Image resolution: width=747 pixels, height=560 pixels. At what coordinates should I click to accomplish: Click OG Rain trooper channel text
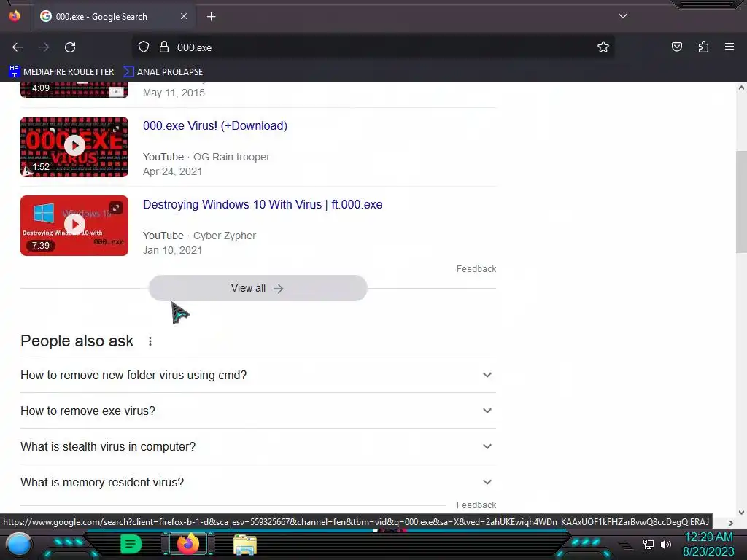231,157
